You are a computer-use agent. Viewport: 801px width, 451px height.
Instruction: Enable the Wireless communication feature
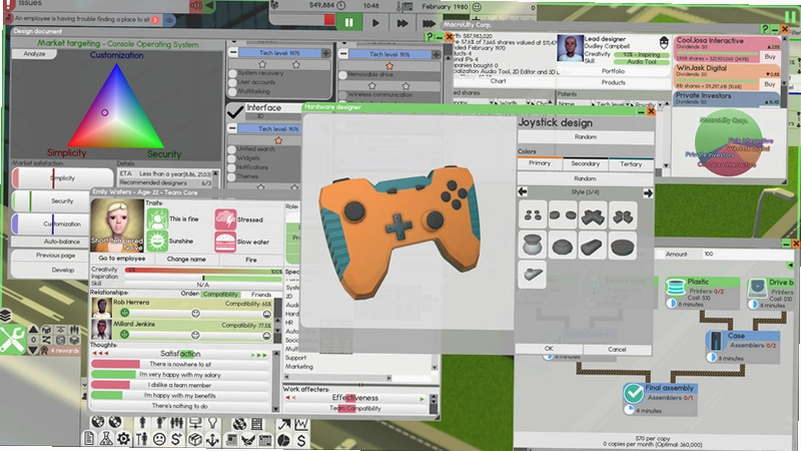(343, 95)
